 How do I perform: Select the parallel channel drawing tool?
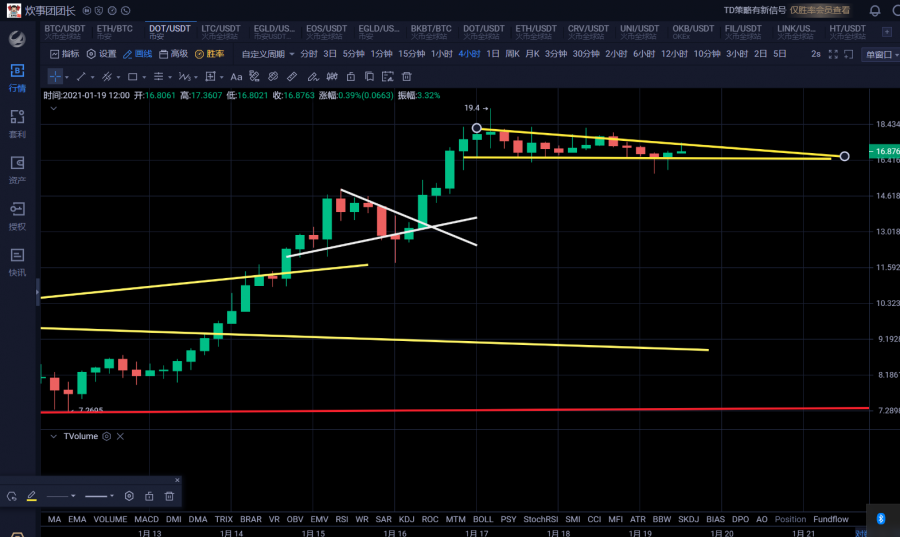107,76
